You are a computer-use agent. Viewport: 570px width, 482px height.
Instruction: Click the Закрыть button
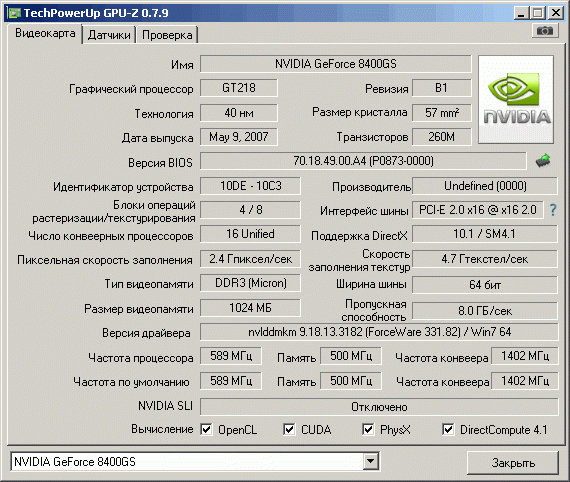[513, 463]
